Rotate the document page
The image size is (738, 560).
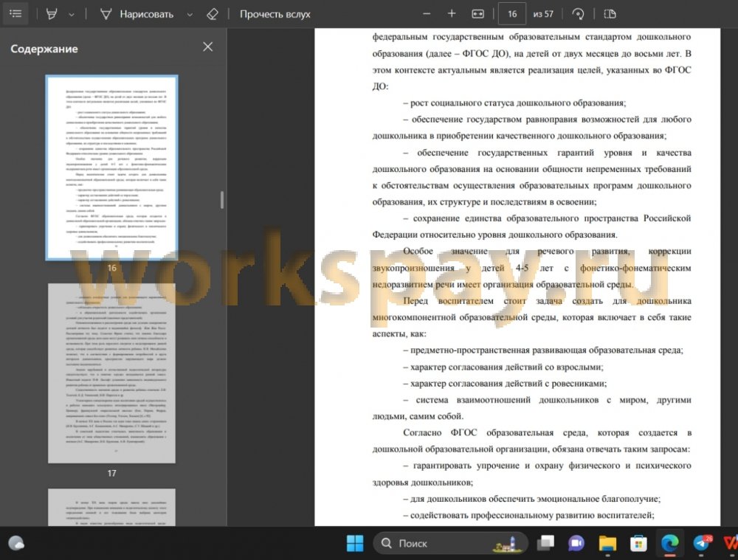(578, 14)
